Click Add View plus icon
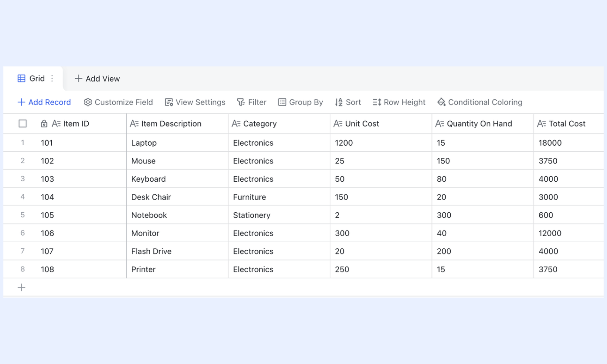 coord(78,79)
